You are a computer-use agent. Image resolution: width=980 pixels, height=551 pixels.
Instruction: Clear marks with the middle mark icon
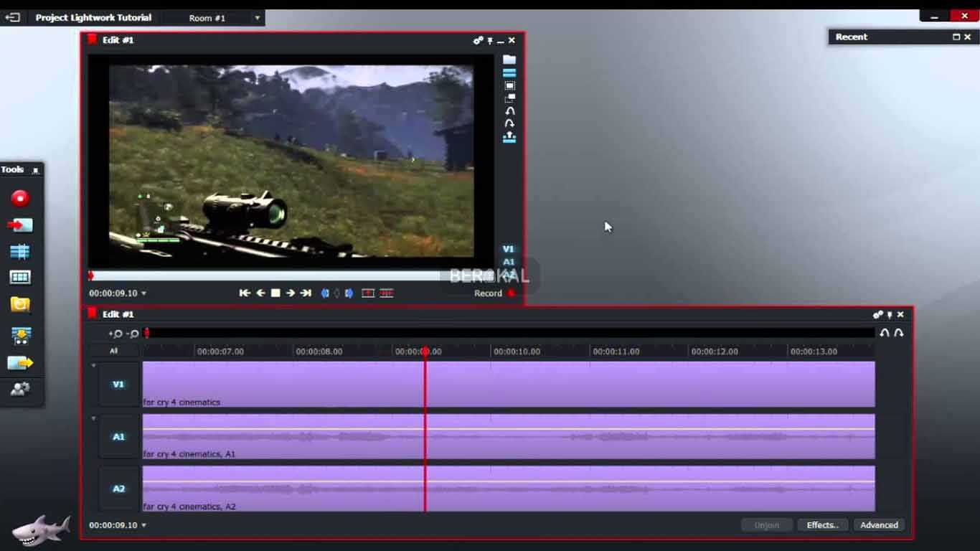click(x=336, y=293)
